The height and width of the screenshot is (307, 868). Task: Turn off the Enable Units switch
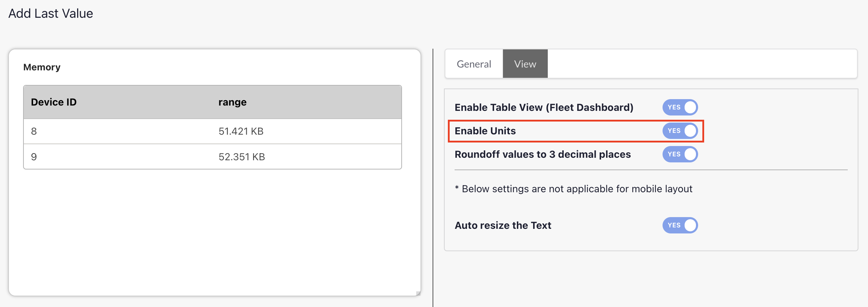click(680, 131)
